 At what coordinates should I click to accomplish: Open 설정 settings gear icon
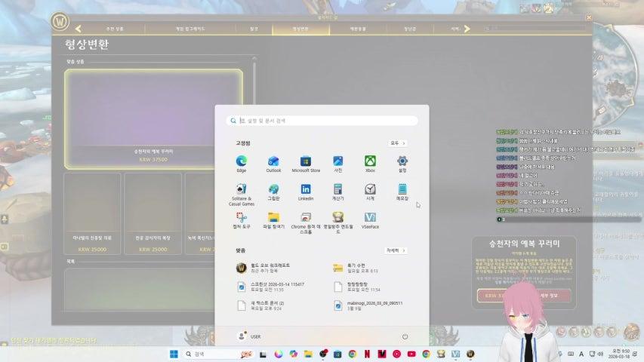click(402, 162)
